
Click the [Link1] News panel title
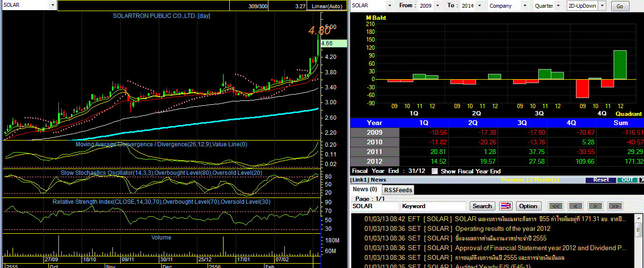[369, 180]
